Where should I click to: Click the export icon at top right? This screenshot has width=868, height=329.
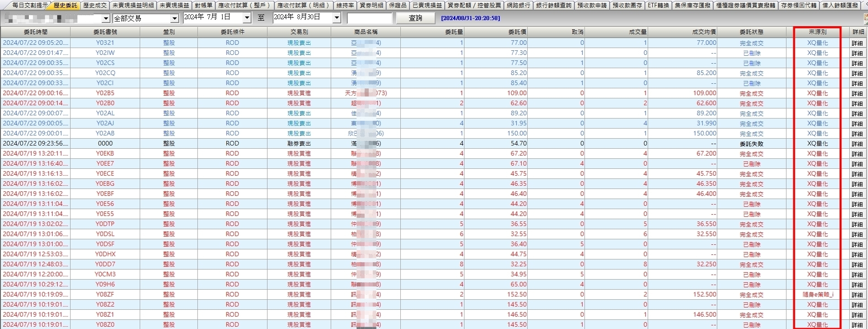(865, 18)
